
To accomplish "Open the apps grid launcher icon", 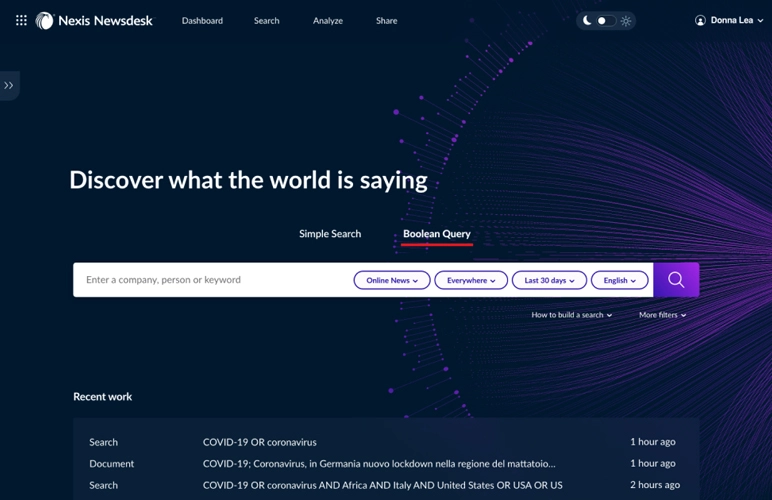I will pos(21,20).
